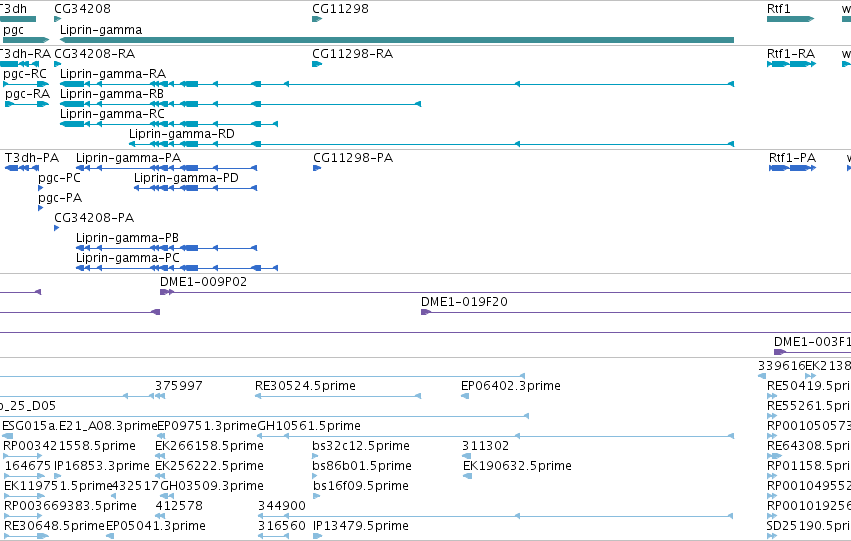Select CG11298-PA protein label
Image resolution: width=851 pixels, height=541 pixels.
pyautogui.click(x=353, y=158)
